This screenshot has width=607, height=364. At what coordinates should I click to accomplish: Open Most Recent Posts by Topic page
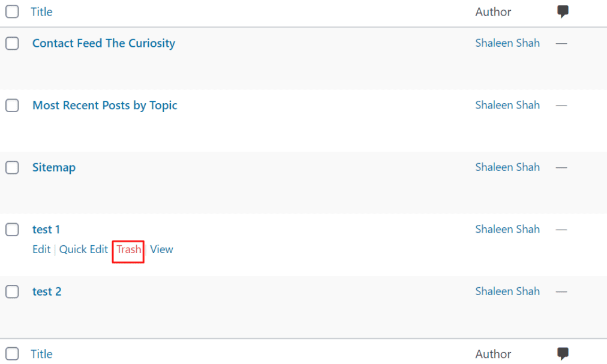(x=105, y=106)
